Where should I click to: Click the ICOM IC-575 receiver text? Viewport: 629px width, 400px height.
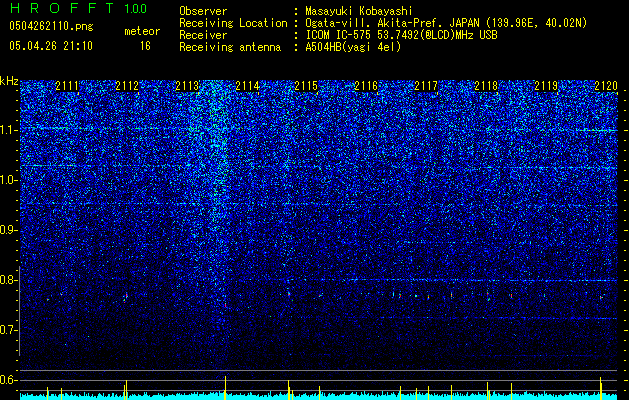pos(401,35)
